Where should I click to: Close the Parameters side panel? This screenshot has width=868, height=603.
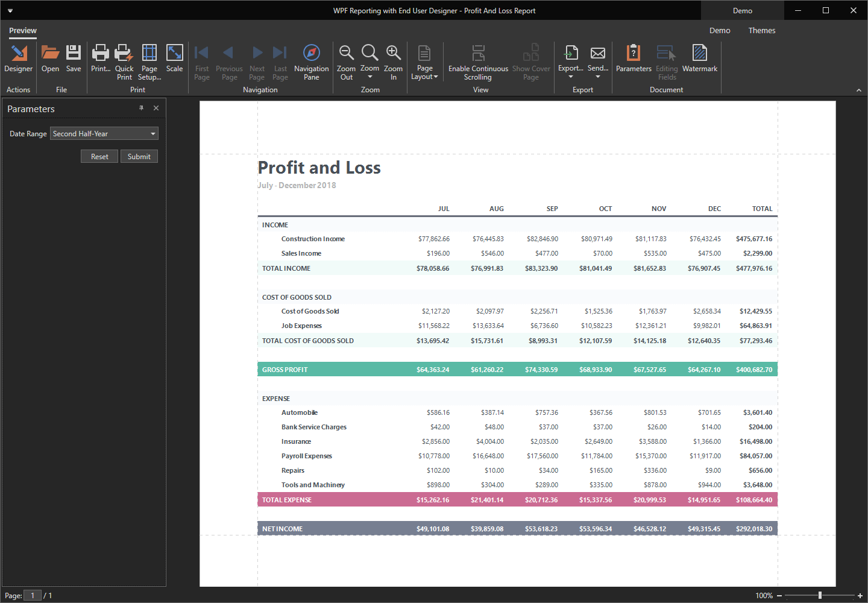click(156, 108)
